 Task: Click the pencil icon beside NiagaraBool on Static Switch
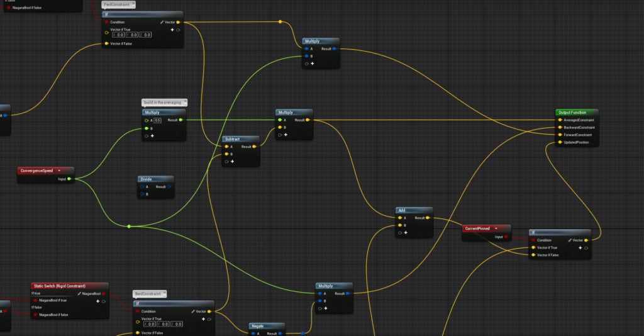(79, 294)
